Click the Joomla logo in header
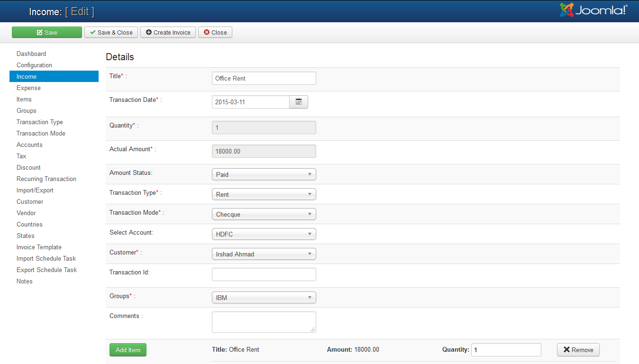 coord(593,10)
